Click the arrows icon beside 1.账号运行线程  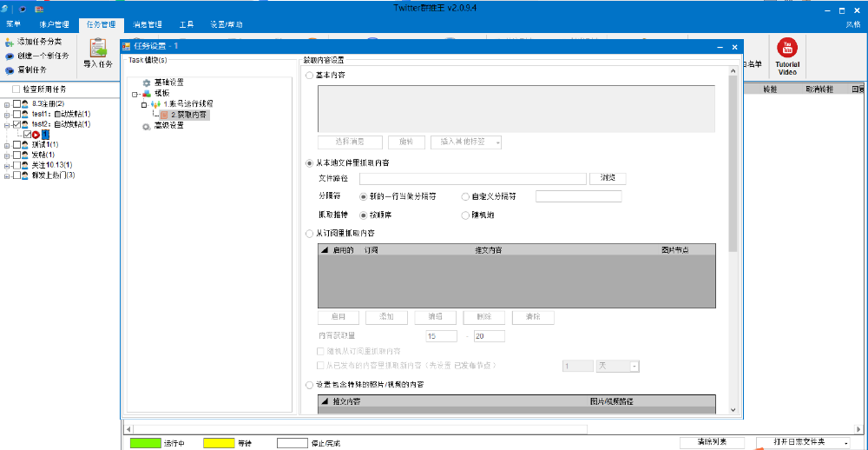click(x=155, y=103)
